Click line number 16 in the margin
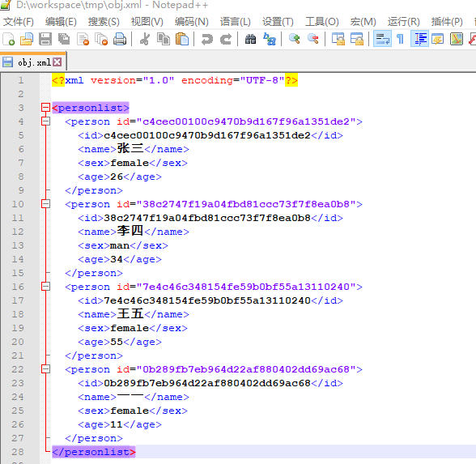Screen dimensions: 476x464 point(18,287)
